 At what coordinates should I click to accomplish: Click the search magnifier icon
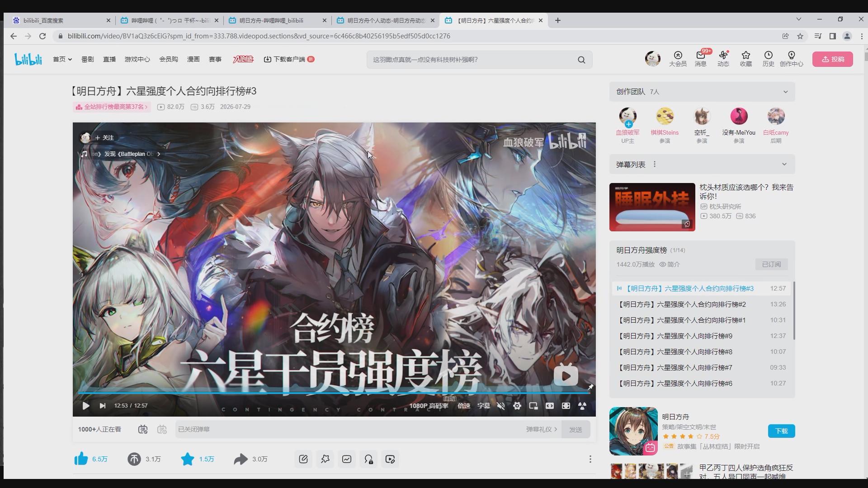(581, 60)
